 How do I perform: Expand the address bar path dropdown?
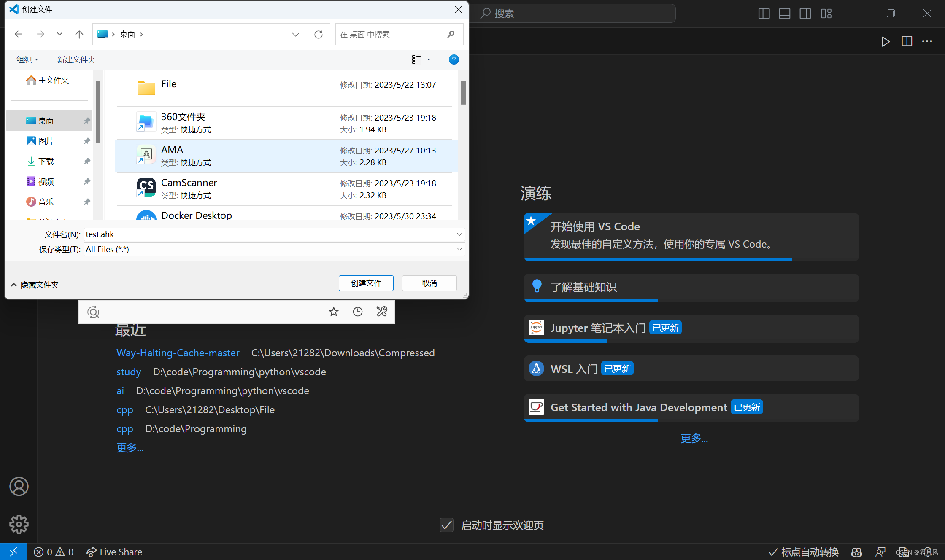click(295, 35)
